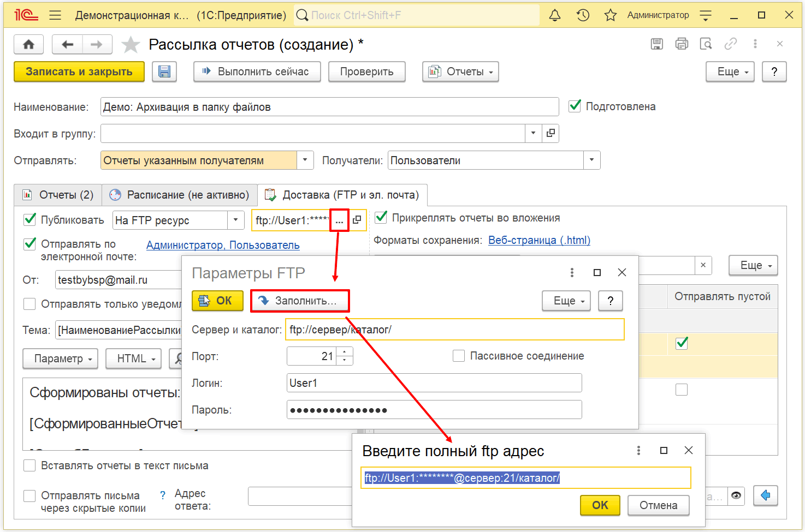805x532 pixels.
Task: Toggle Отправлять по электронной почте checkbox
Action: pyautogui.click(x=30, y=244)
